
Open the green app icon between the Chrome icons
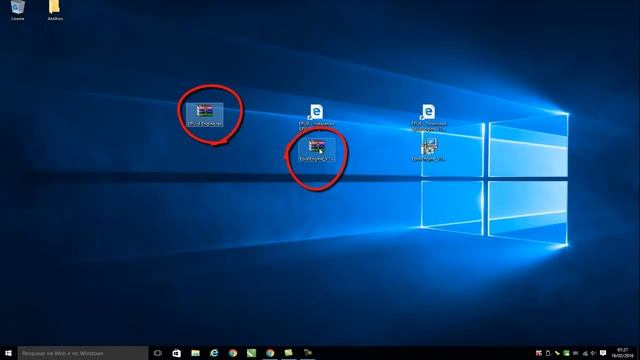point(251,353)
